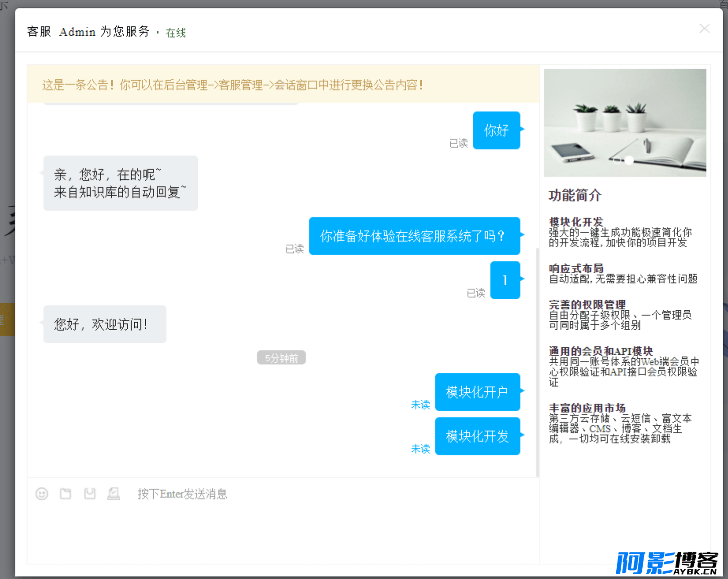Select the auto-reply bubble from knowledge base

click(121, 183)
